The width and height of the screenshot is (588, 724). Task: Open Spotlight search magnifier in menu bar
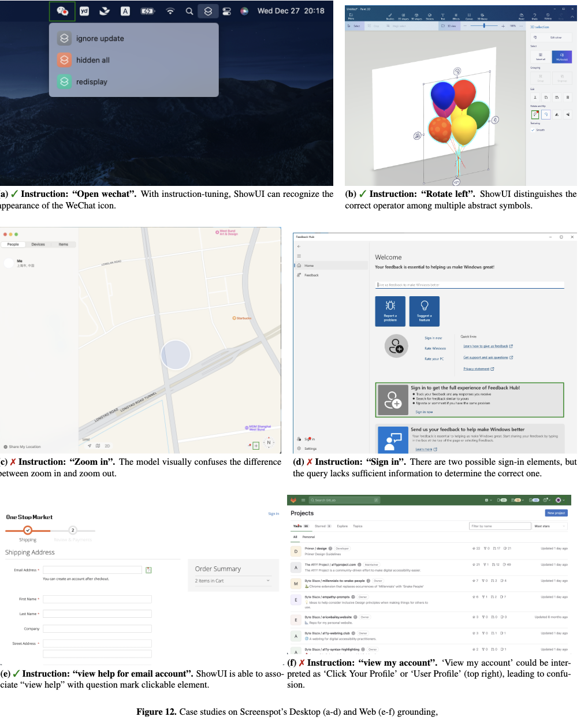point(189,11)
